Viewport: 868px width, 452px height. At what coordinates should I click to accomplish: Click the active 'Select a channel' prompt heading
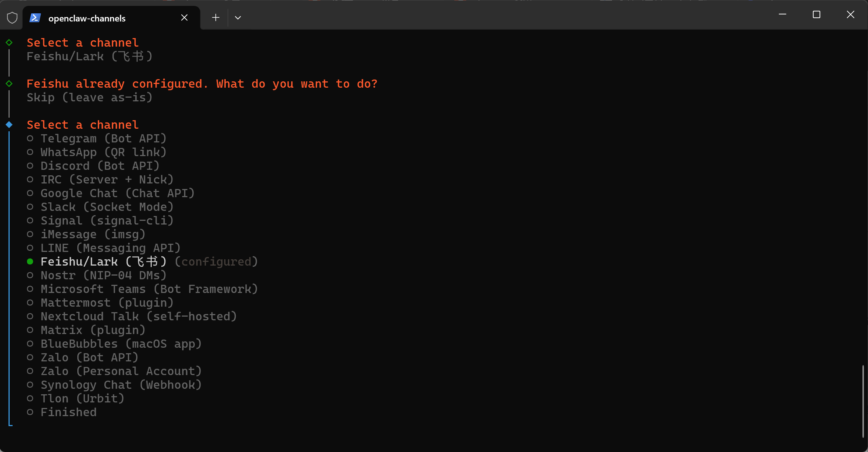click(x=83, y=125)
